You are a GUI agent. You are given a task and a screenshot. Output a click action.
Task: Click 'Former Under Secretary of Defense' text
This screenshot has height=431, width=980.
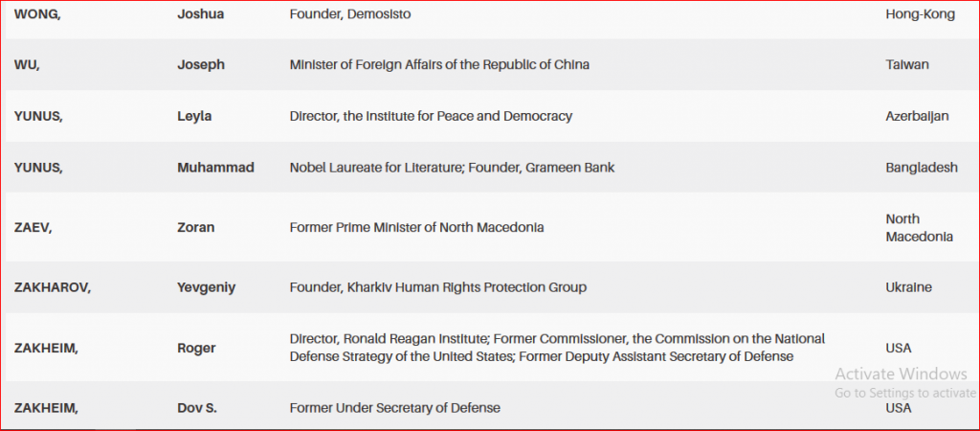pyautogui.click(x=394, y=408)
